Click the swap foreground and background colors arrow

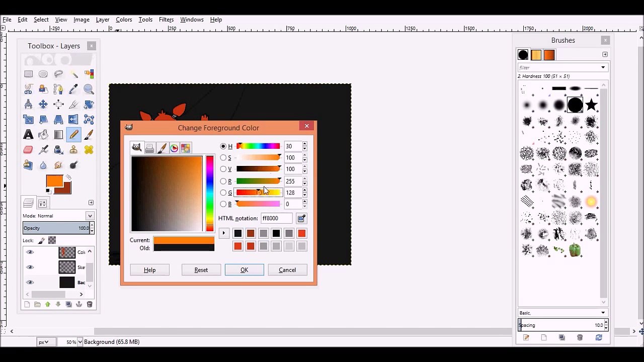pyautogui.click(x=68, y=177)
